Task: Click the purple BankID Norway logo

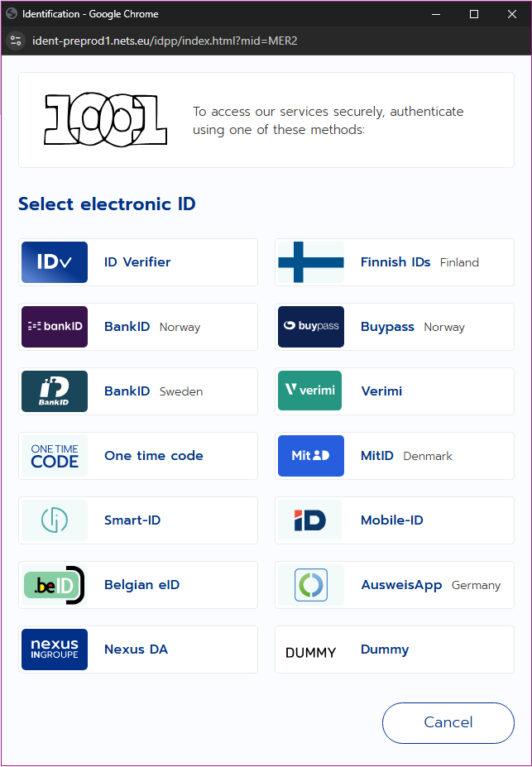Action: pyautogui.click(x=55, y=327)
